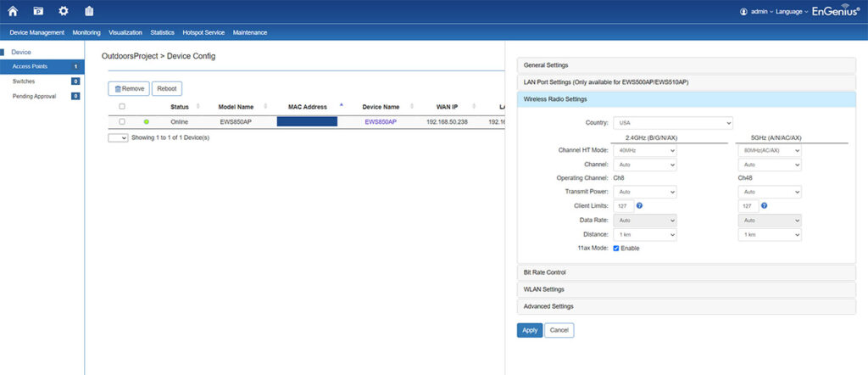This screenshot has height=375, width=868.
Task: Click the 5GHz Client Limits help icon
Action: [x=764, y=205]
